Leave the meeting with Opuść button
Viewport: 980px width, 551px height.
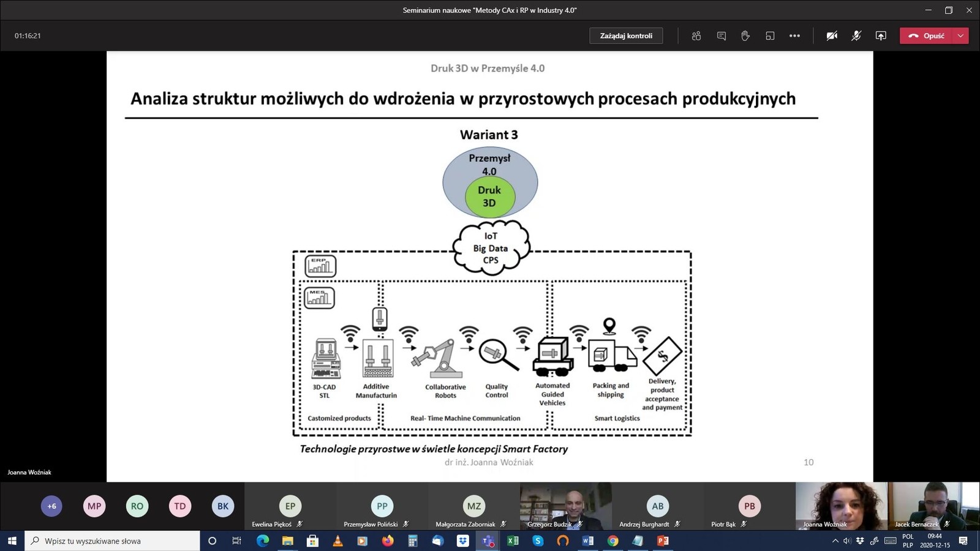(x=926, y=36)
